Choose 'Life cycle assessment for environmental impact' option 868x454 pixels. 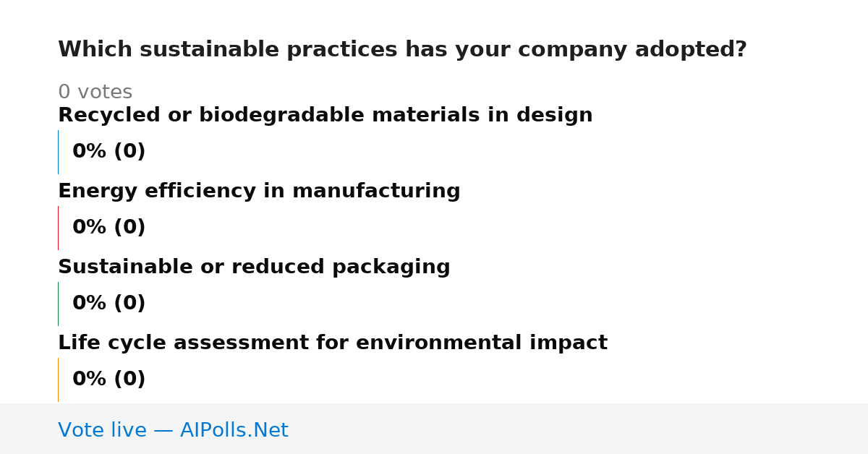click(333, 343)
